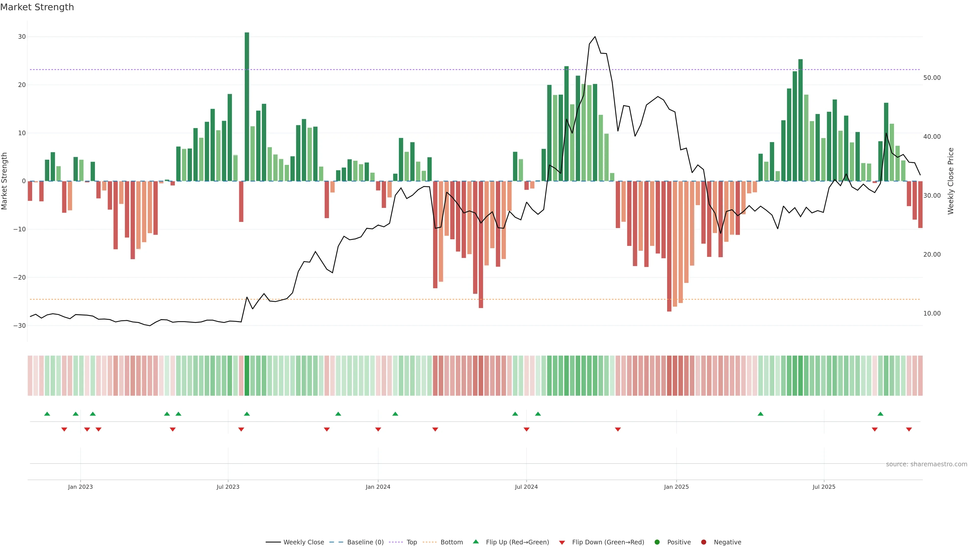Click Positive green circle legend icon
The height and width of the screenshot is (551, 980).
tap(657, 542)
